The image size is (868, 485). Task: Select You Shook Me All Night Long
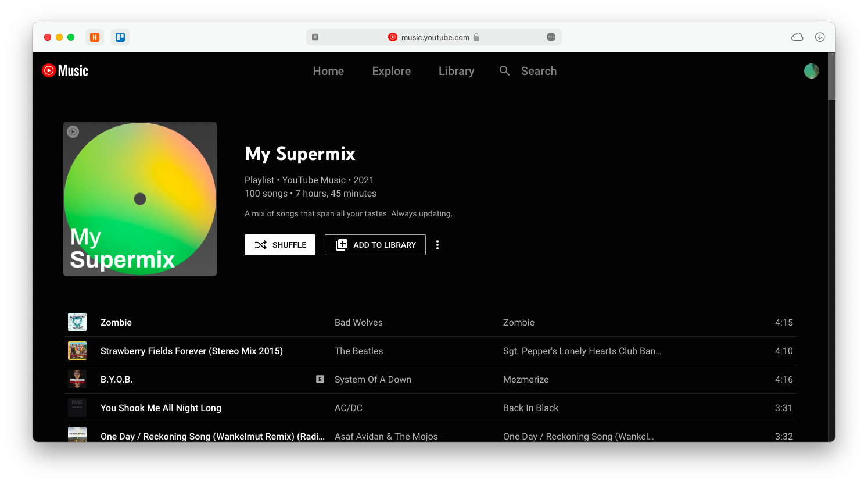tap(161, 408)
